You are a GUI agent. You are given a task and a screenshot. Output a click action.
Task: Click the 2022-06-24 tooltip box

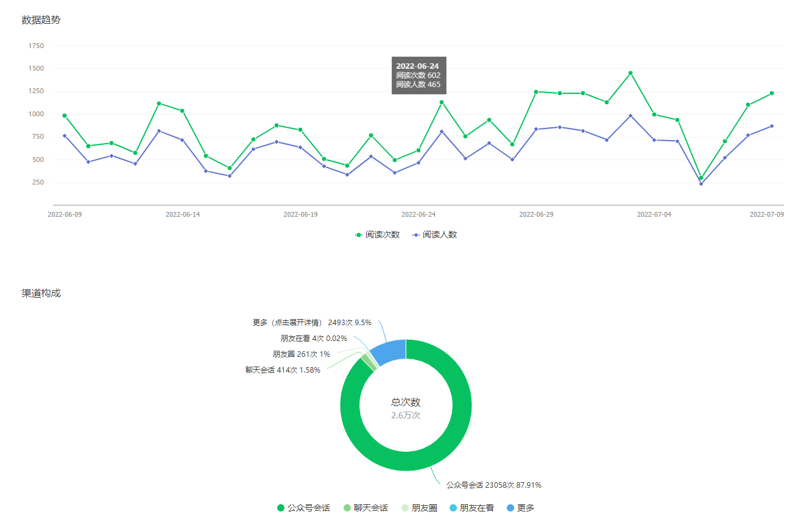[418, 76]
